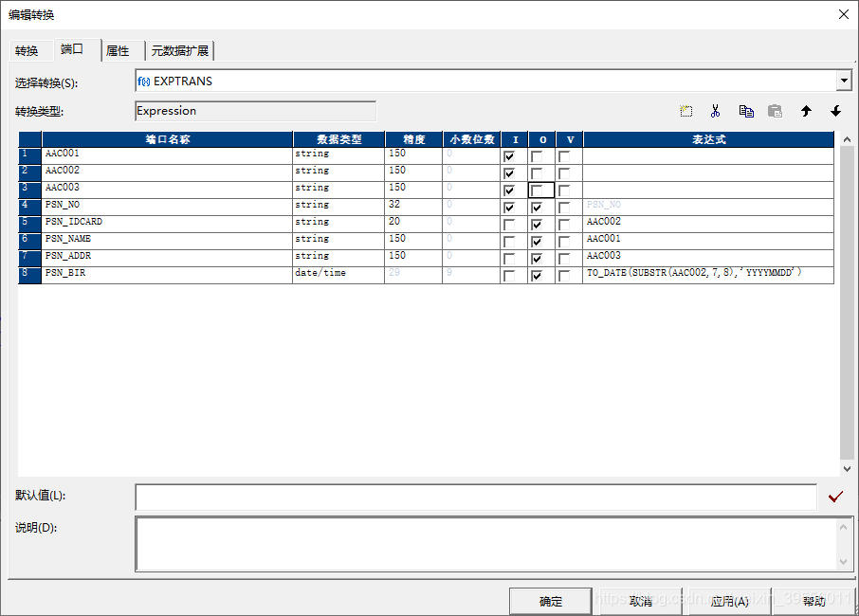Click the paste port icon
This screenshot has height=616, width=859.
pyautogui.click(x=775, y=111)
